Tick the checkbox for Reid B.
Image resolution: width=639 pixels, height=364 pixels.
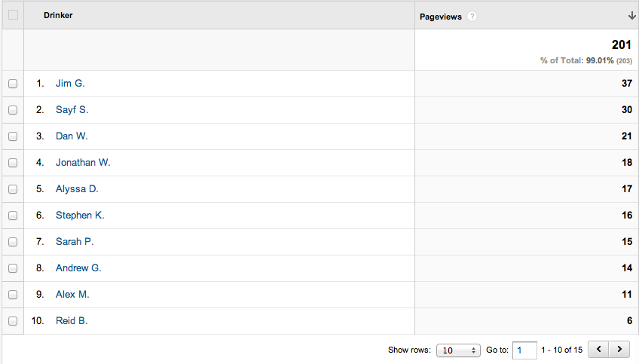tap(13, 321)
